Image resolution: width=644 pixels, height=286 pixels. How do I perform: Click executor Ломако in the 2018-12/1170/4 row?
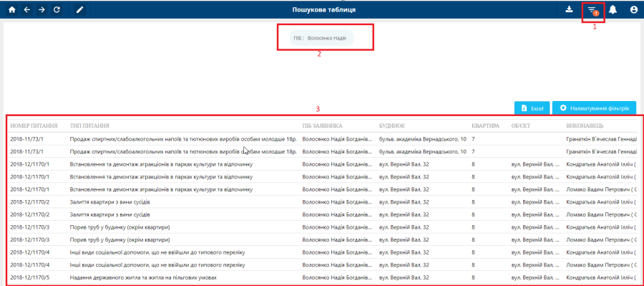pos(601,265)
